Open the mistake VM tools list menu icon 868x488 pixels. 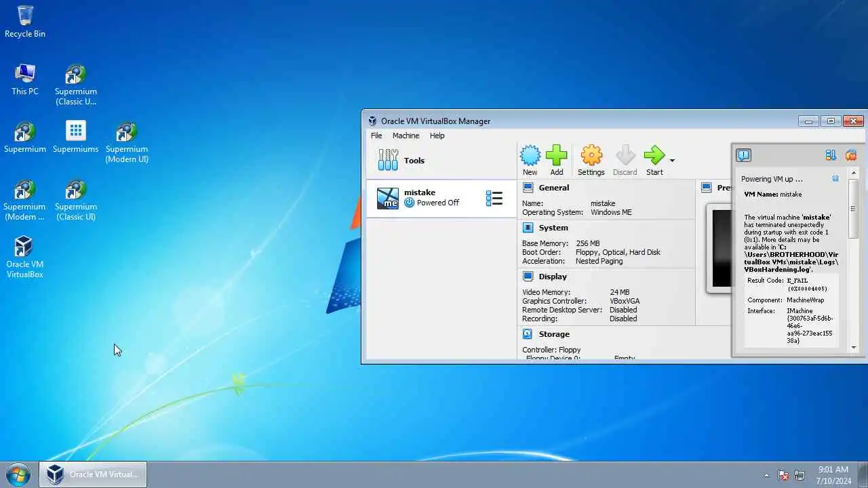click(494, 199)
